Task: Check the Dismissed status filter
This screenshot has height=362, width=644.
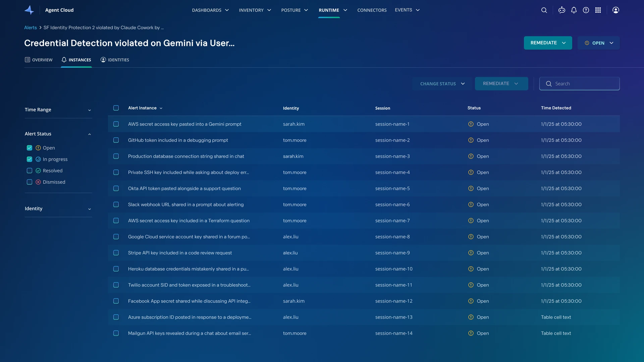Action: coord(30,182)
